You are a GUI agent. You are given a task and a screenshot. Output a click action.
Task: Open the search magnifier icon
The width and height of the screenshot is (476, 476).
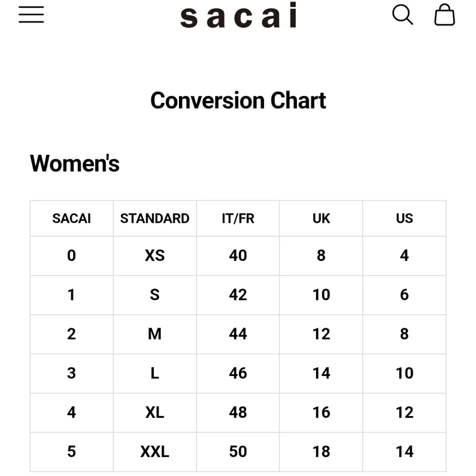click(403, 15)
